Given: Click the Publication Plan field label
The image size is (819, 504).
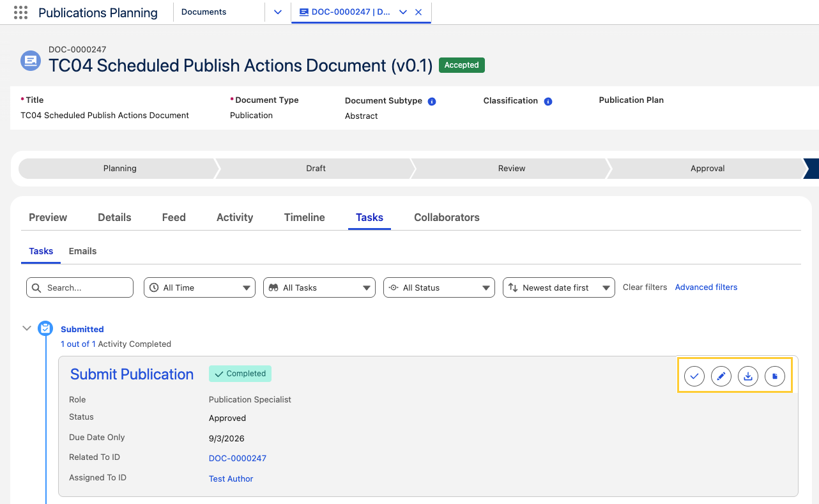Looking at the screenshot, I should (631, 100).
